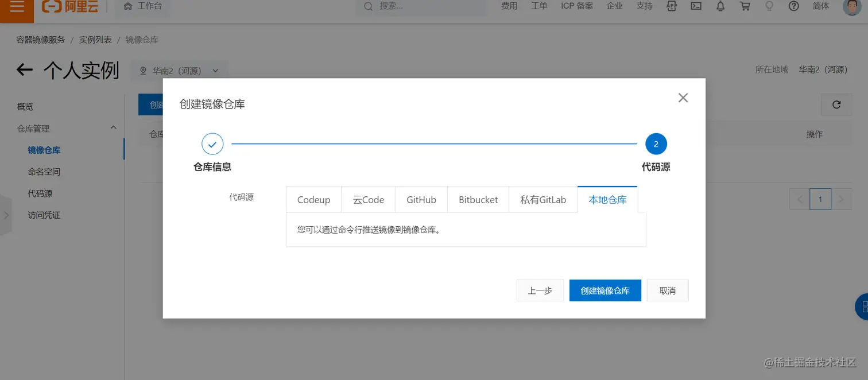Open 概览 in the sidebar
The image size is (868, 380).
(x=25, y=107)
